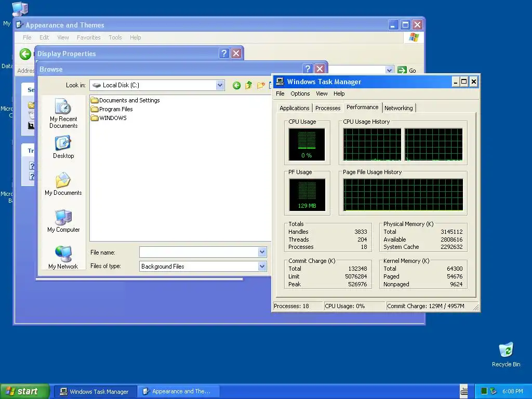Expand the address bar dropdown arrow
Screen dimensions: 532x399
[x=390, y=70]
